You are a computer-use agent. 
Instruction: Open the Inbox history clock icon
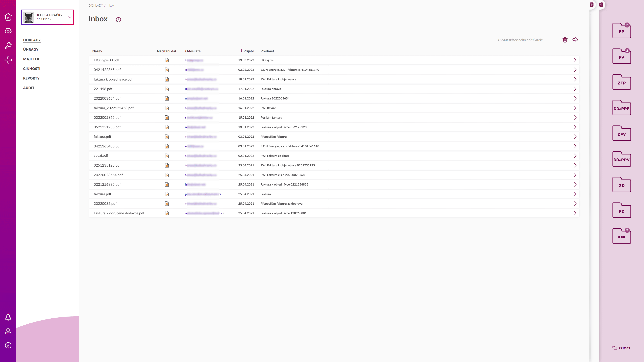[x=118, y=19]
